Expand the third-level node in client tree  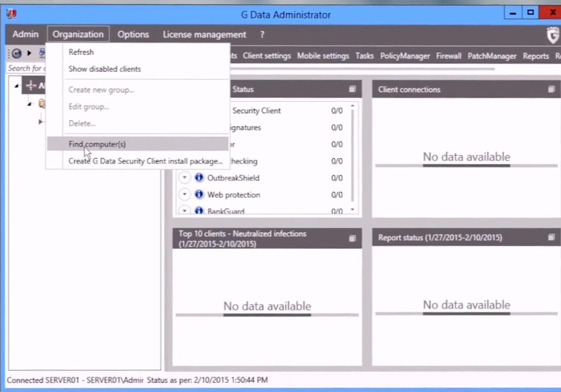click(x=41, y=122)
